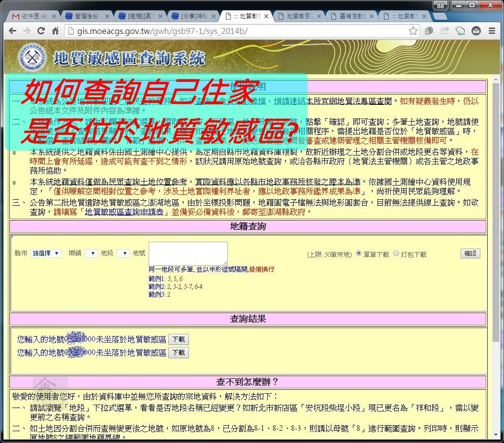Click the 確認 button to run query

(470, 253)
